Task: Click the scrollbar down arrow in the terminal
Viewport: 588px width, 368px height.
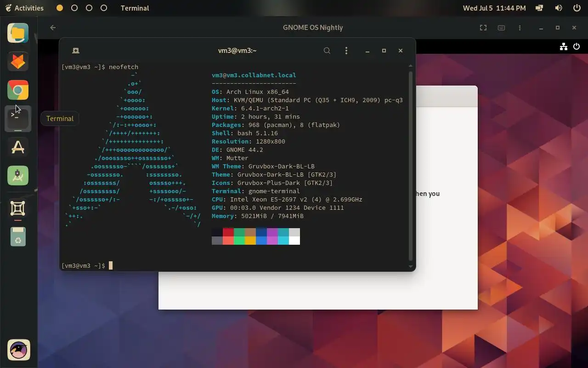Action: pos(411,266)
